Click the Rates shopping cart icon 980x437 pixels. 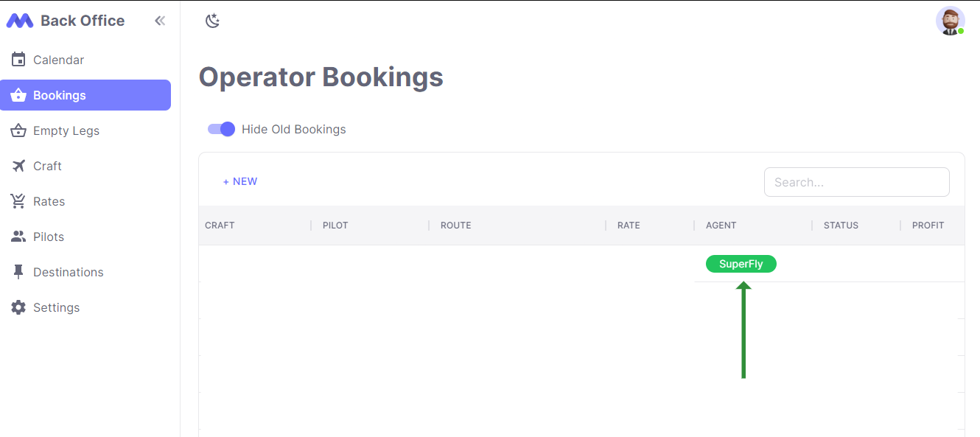click(x=18, y=201)
